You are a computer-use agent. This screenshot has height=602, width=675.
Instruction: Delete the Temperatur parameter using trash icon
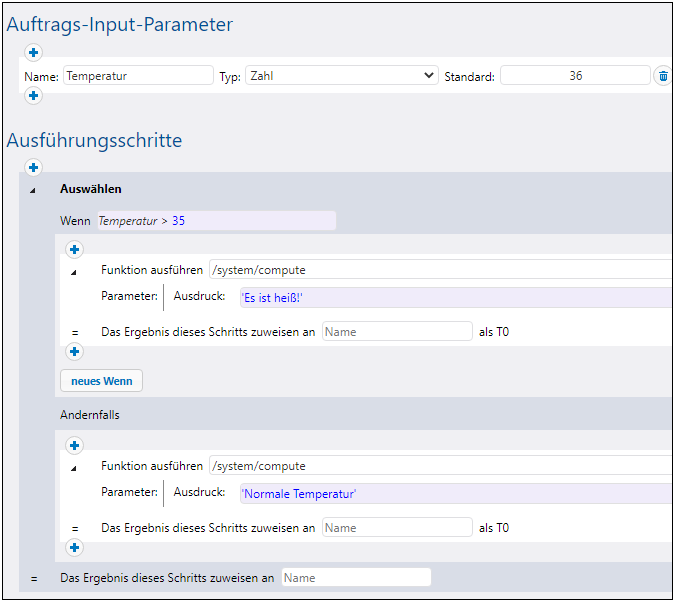tap(663, 76)
